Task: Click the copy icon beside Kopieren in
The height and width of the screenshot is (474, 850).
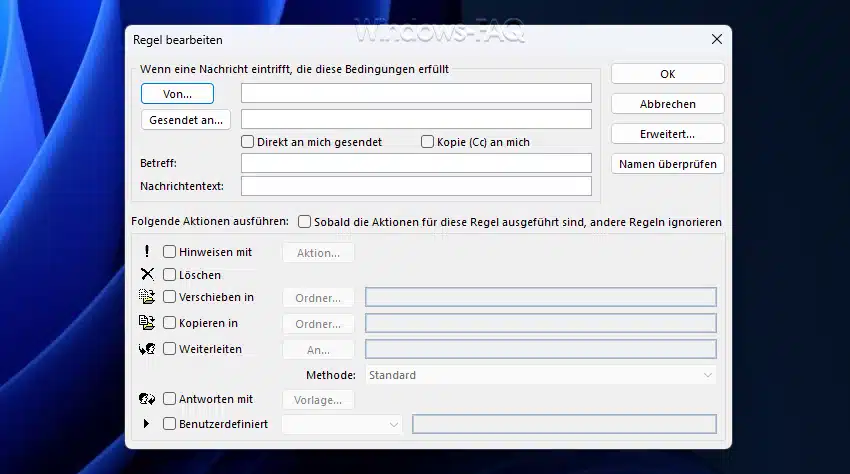Action: (147, 323)
